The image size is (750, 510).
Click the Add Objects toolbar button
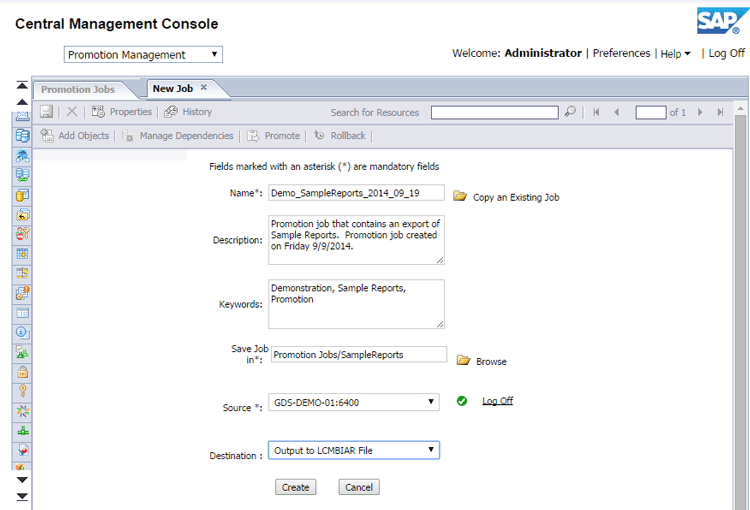[75, 135]
